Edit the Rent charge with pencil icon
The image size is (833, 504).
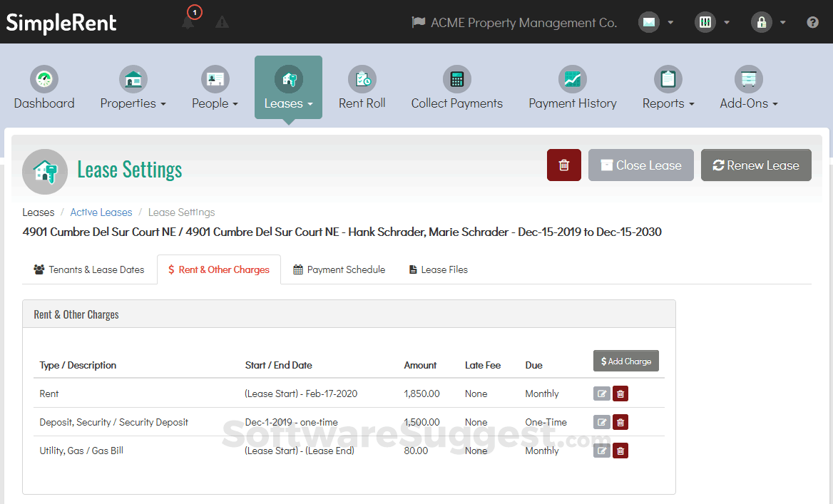(x=601, y=394)
